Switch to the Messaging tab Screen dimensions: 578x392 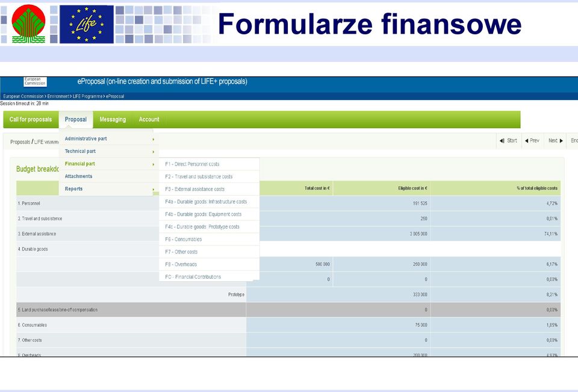(x=113, y=119)
